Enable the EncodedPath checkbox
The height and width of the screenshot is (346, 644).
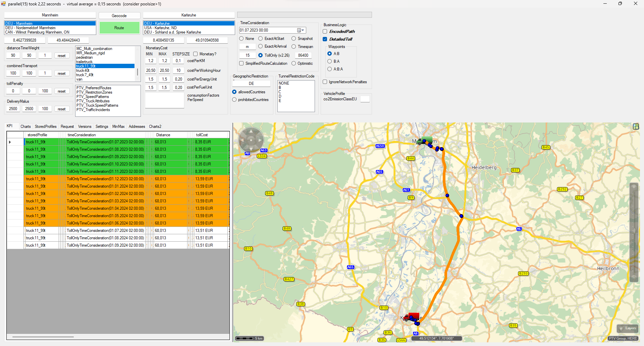(325, 32)
